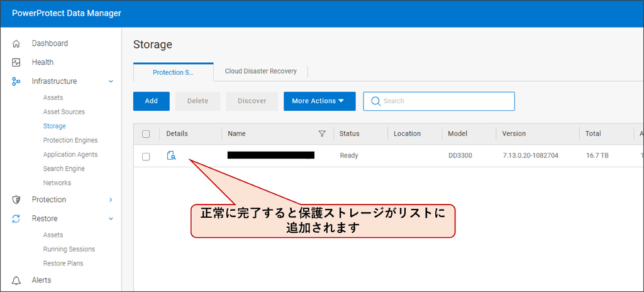Screen dimensions: 644x292
Task: Click the Location column header
Action: coord(407,133)
